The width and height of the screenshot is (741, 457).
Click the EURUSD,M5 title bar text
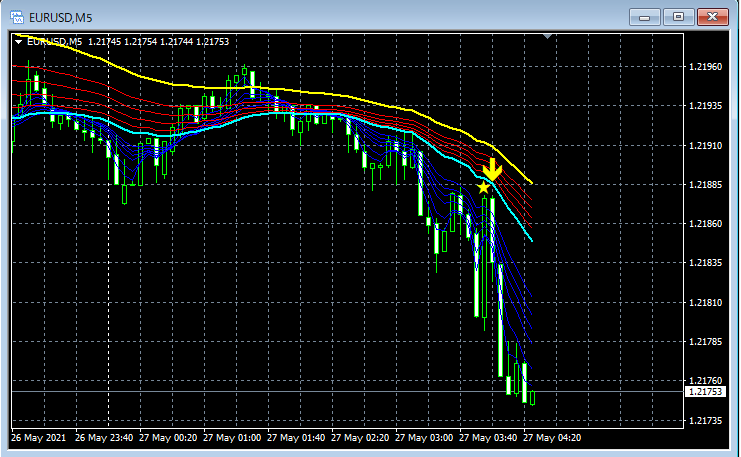click(x=60, y=18)
